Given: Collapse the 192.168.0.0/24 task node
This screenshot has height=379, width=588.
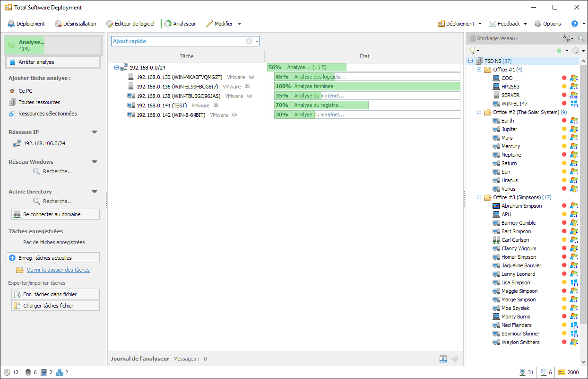Looking at the screenshot, I should 117,68.
